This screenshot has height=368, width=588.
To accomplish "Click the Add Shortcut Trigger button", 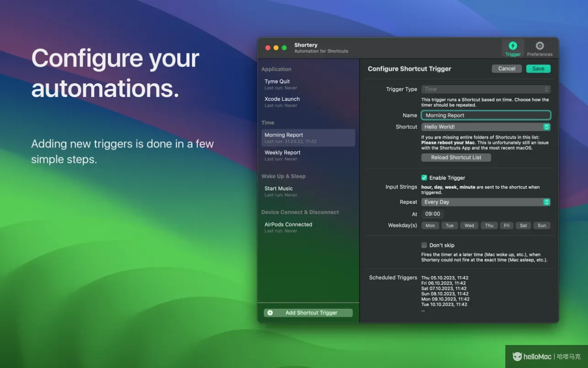I will (308, 313).
